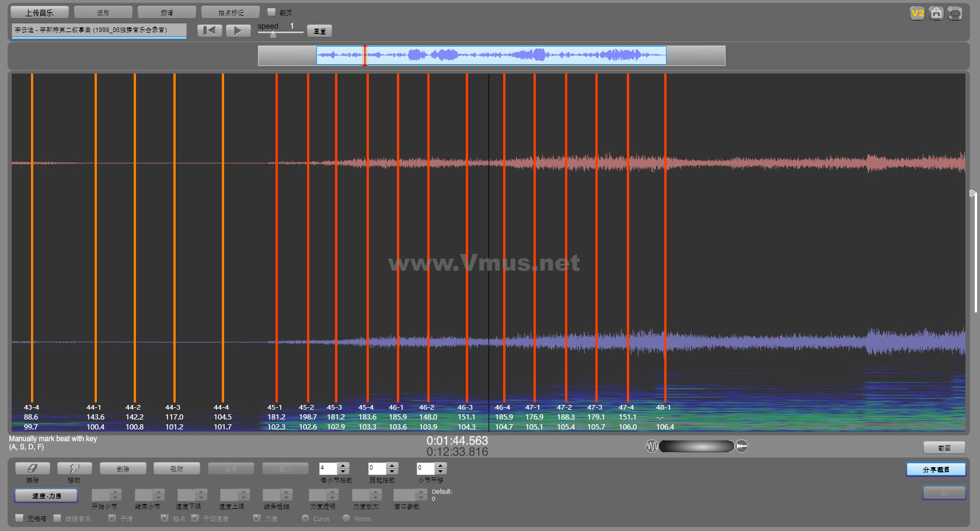Click the speed slider handle
This screenshot has width=980, height=531.
tap(273, 34)
